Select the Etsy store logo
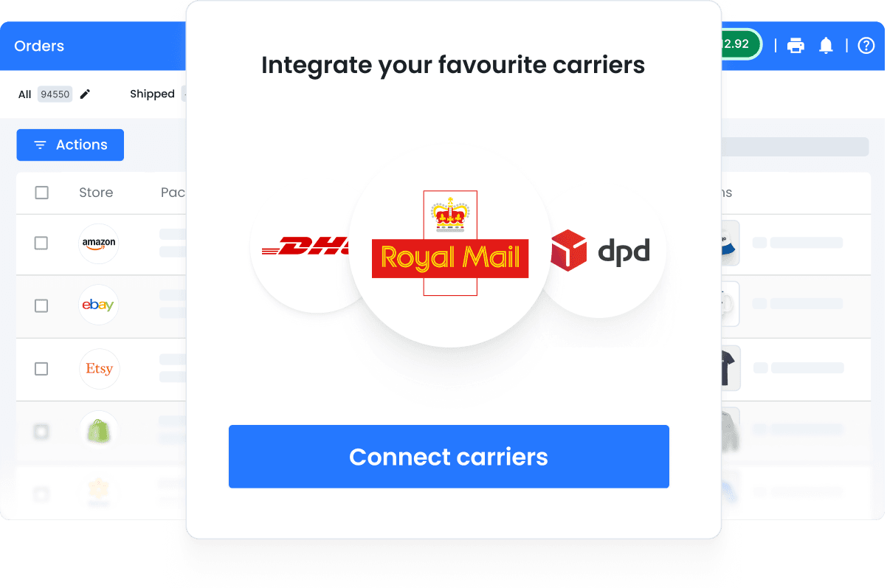The width and height of the screenshot is (887, 588). click(x=99, y=368)
